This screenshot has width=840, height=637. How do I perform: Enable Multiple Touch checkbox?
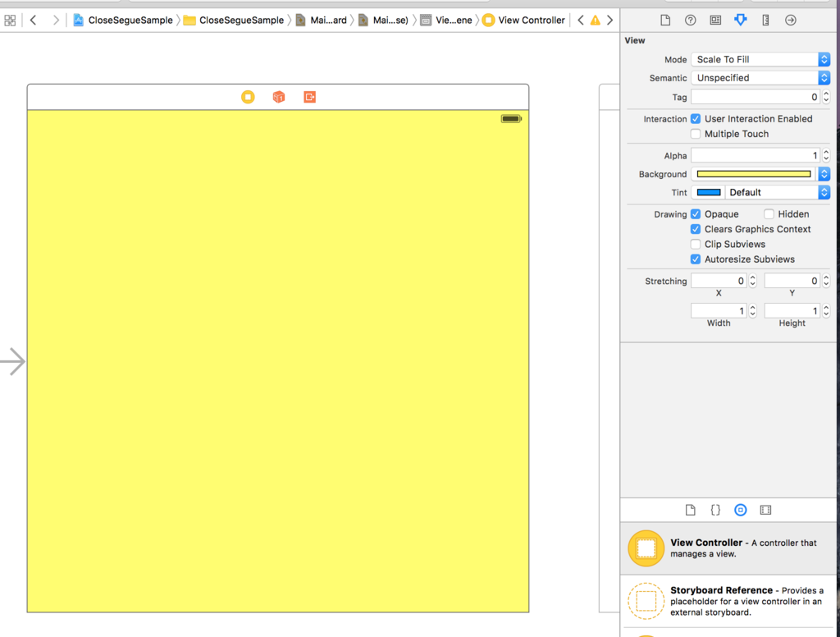pos(696,134)
